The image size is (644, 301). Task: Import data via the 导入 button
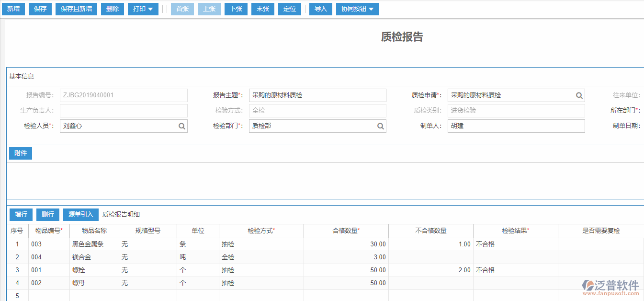coord(320,9)
